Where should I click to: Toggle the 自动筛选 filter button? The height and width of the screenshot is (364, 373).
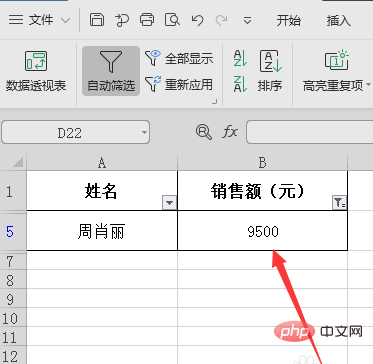pyautogui.click(x=111, y=71)
